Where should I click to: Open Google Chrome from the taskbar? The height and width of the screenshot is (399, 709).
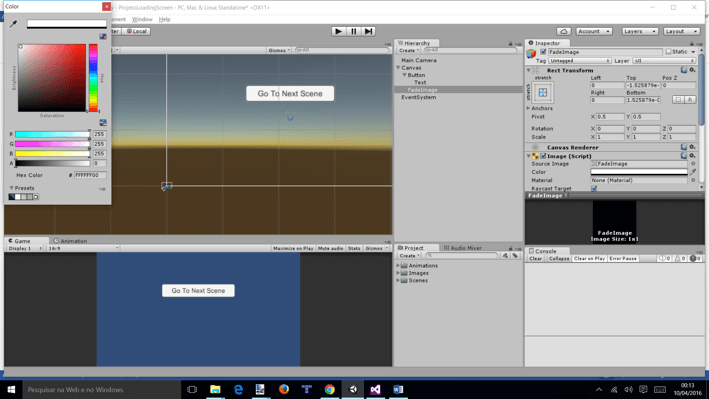pos(330,389)
